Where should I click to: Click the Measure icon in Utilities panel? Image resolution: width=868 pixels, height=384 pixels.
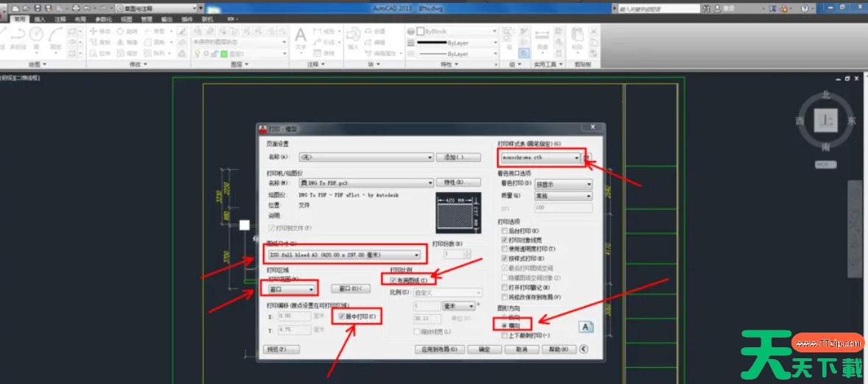click(x=543, y=35)
